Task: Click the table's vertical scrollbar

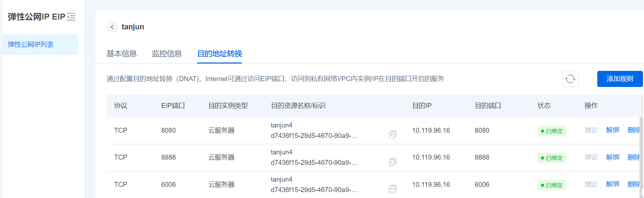Action: (641, 154)
